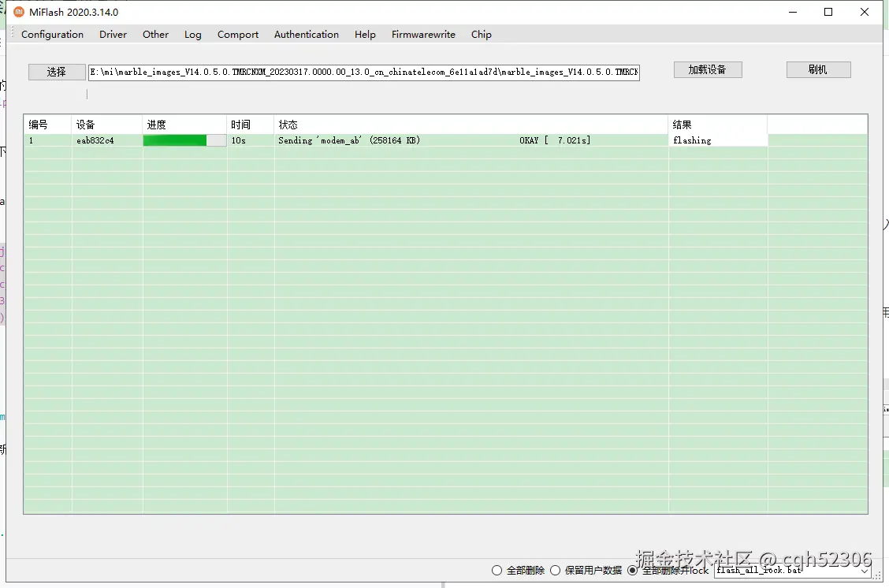889x588 pixels.
Task: Click the 刷机 flash button
Action: 818,69
